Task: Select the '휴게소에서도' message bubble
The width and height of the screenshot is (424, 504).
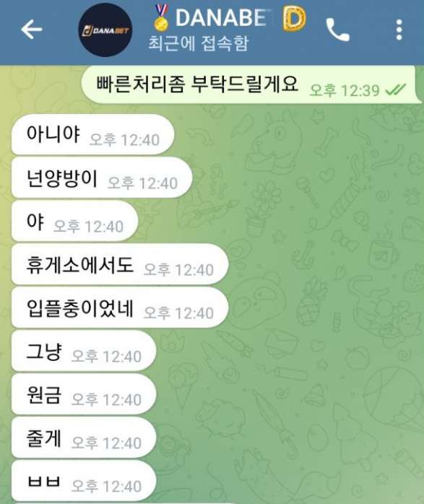Action: (x=120, y=264)
